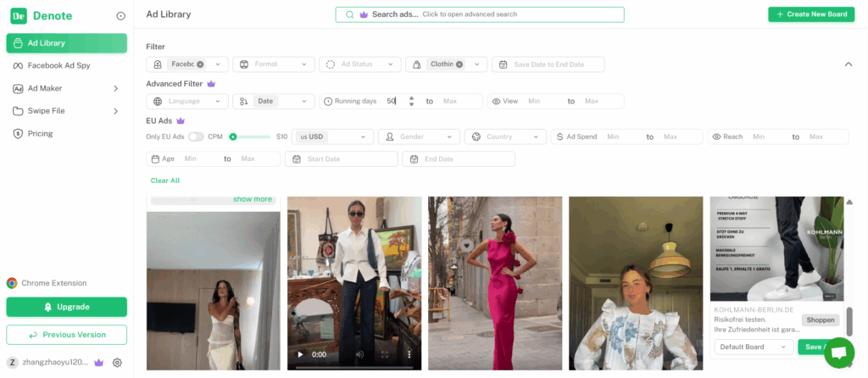Image resolution: width=868 pixels, height=378 pixels.
Task: Click the Z user avatar
Action: (12, 363)
